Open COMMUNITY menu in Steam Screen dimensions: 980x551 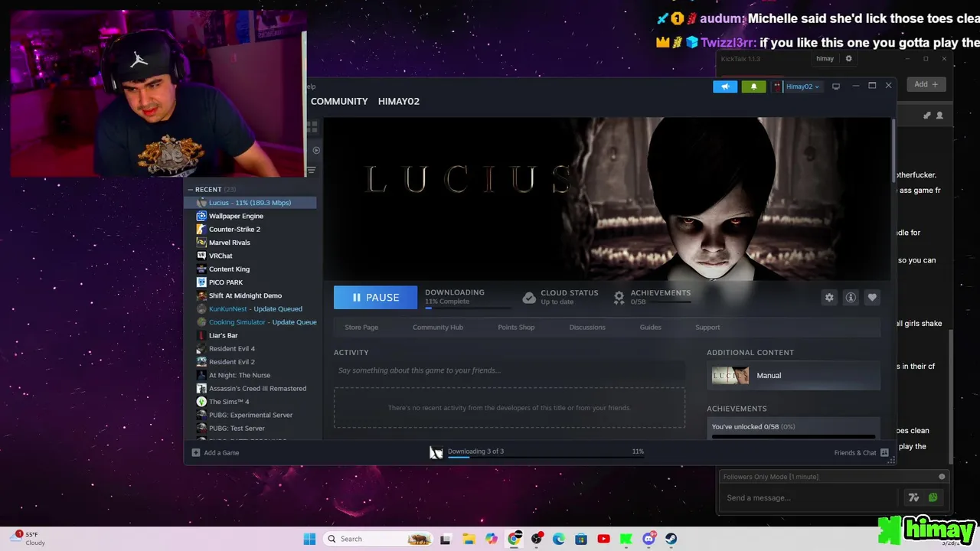tap(339, 101)
